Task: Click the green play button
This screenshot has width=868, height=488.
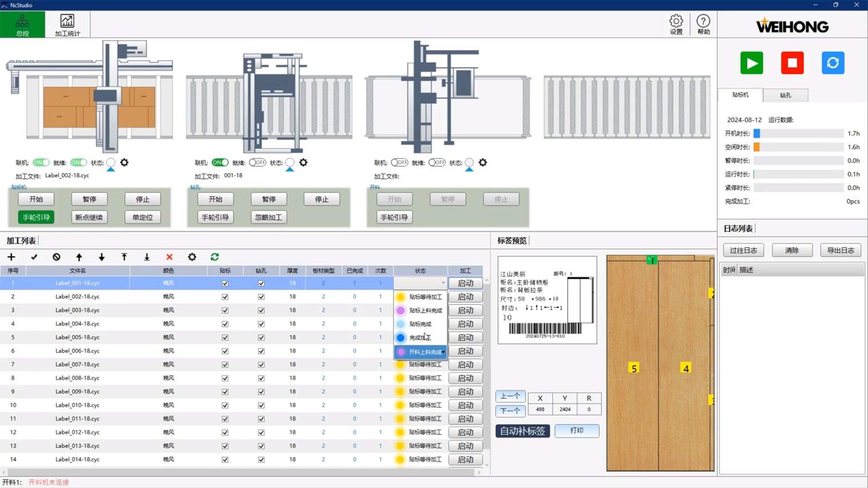Action: pyautogui.click(x=752, y=63)
